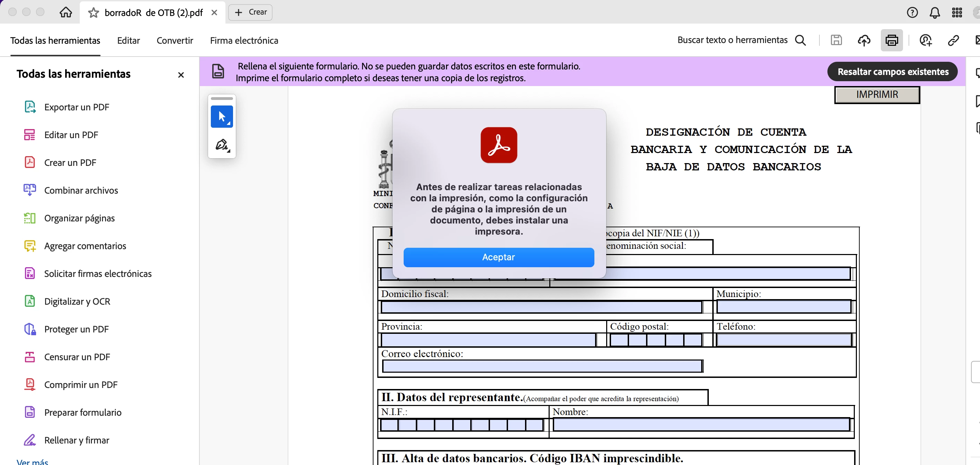Select the pen drawing tool

pyautogui.click(x=222, y=145)
